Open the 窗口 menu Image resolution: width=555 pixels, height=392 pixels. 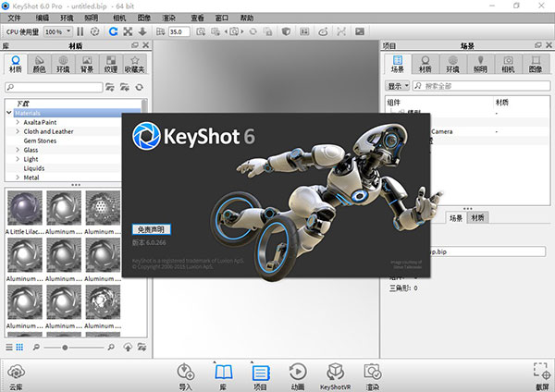coord(222,18)
